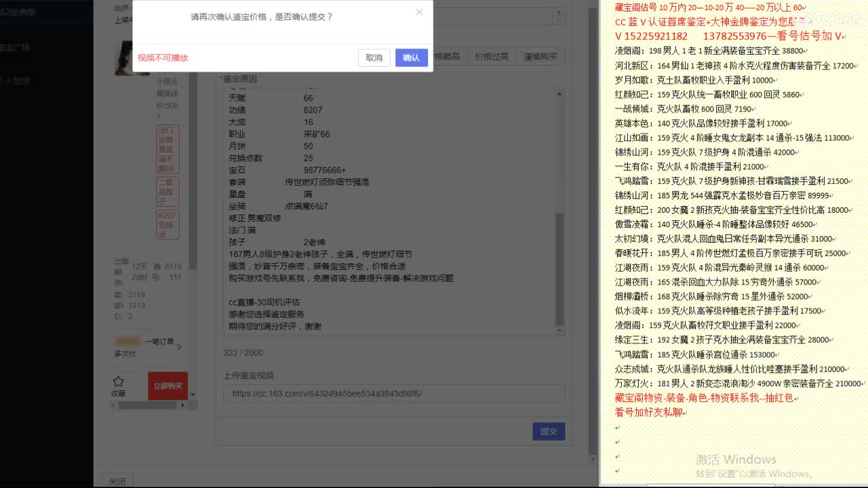Click the 太初幻境 克火队 31000 listing
Image resolution: width=868 pixels, height=488 pixels.
click(724, 239)
